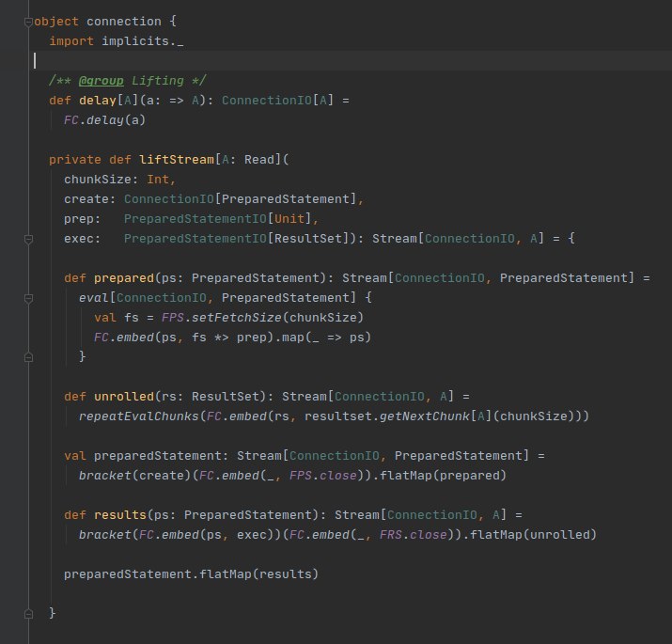Click the fold end marker after fs *> prep

[x=28, y=356]
